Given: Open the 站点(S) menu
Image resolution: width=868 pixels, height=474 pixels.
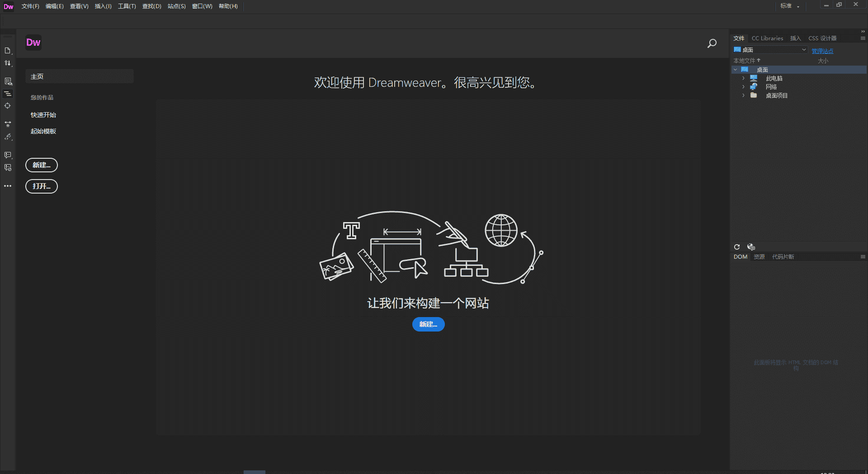Looking at the screenshot, I should tap(177, 6).
